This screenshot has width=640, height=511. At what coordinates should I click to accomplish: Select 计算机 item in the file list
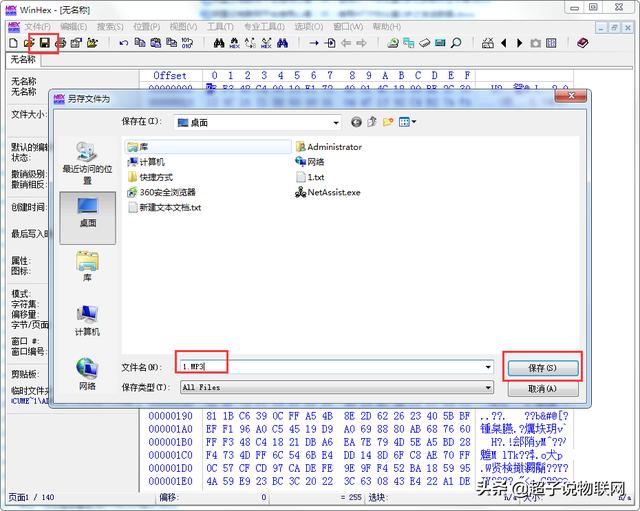[146, 162]
